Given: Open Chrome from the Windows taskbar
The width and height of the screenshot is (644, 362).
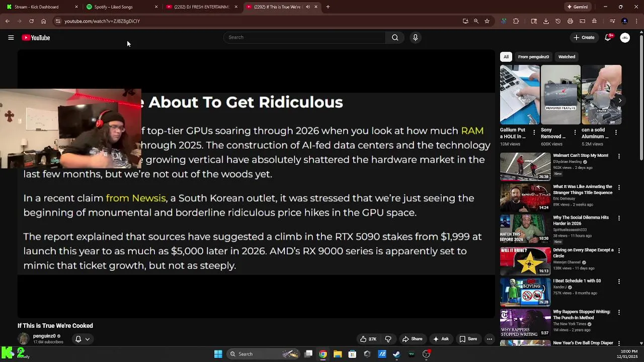Looking at the screenshot, I should 323,354.
